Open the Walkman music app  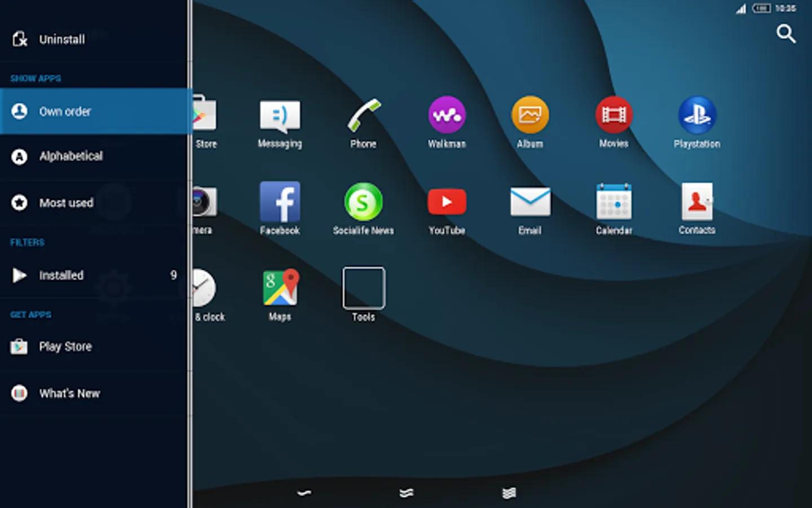(x=447, y=124)
